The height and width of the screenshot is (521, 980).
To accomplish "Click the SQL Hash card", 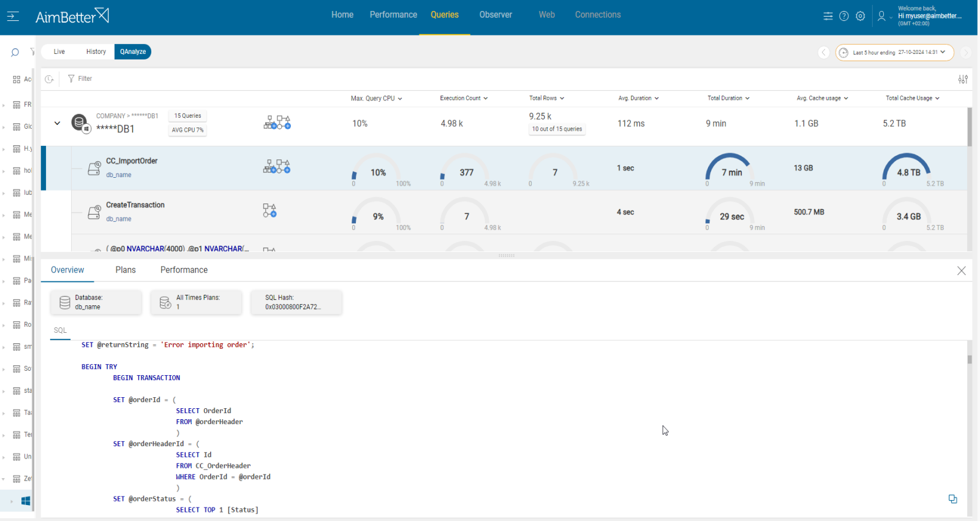I will click(296, 302).
